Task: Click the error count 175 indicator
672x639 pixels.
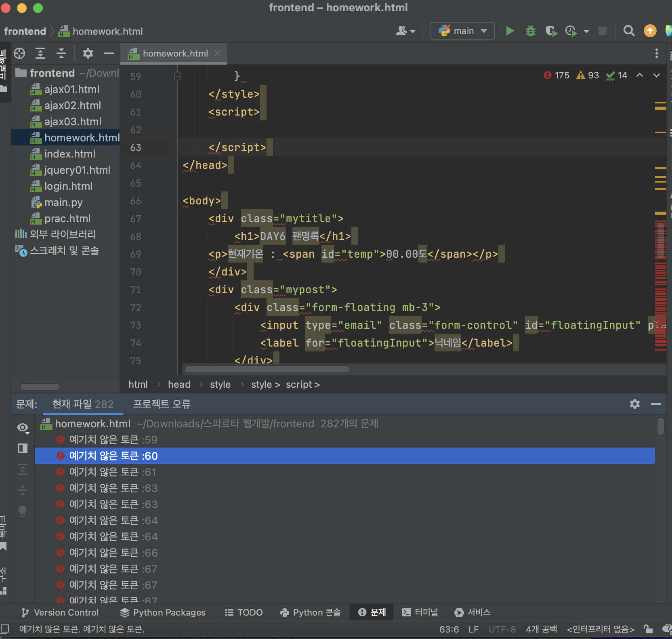Action: [556, 75]
